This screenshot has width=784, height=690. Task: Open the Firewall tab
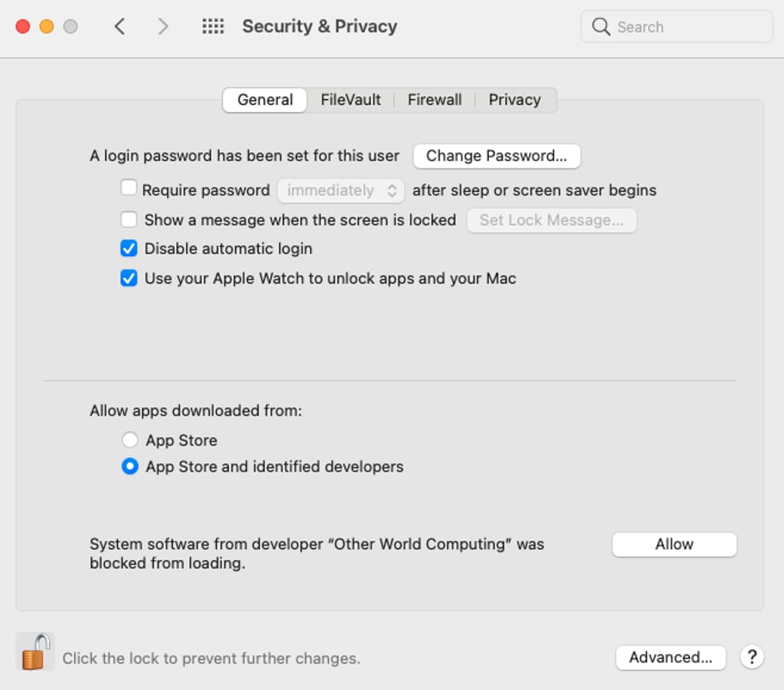(435, 100)
